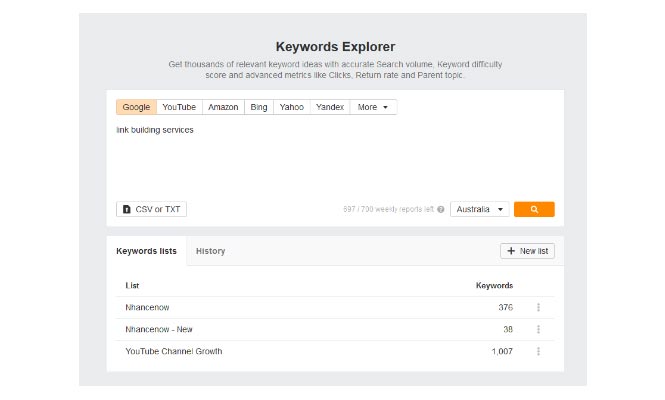The width and height of the screenshot is (665, 400).
Task: Click the Keywords Explorer heading
Action: pos(335,47)
